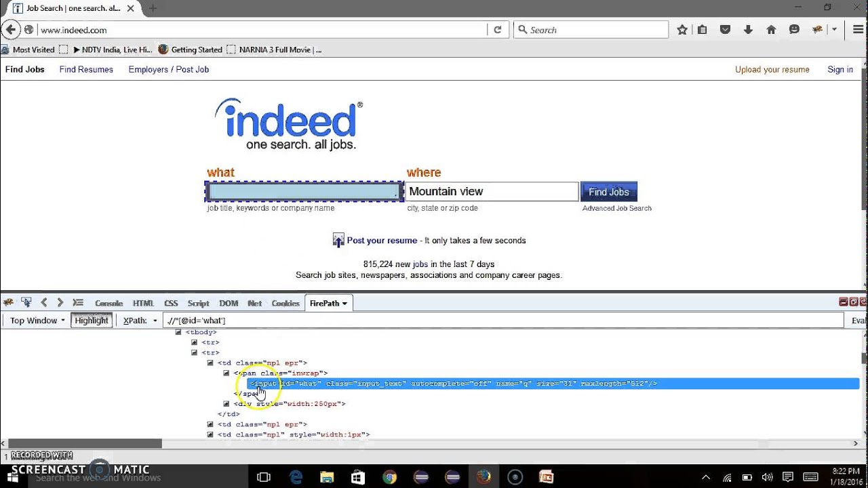Open the Hello chat smiley icon
Viewport: 868px width, 488px height.
794,30
